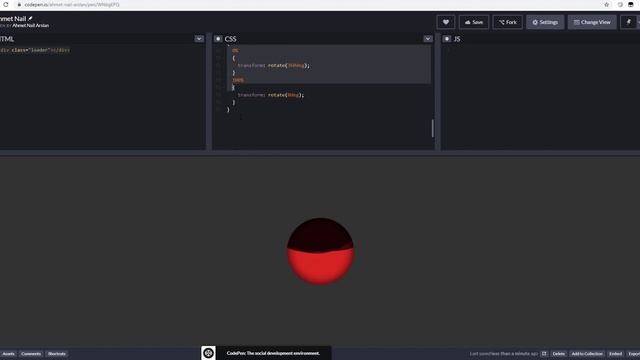Image resolution: width=640 pixels, height=360 pixels.
Task: Bookmark this page with the star icon
Action: click(x=607, y=4)
